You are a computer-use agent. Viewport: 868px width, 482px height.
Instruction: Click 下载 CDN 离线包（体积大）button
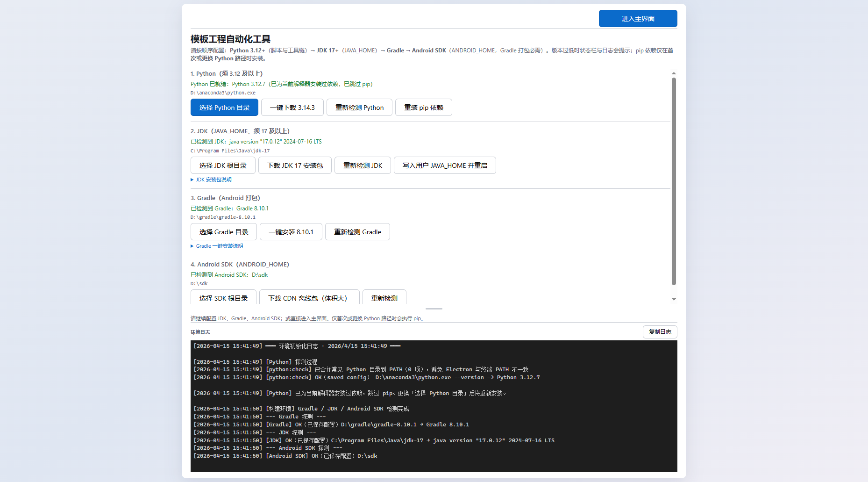(309, 298)
